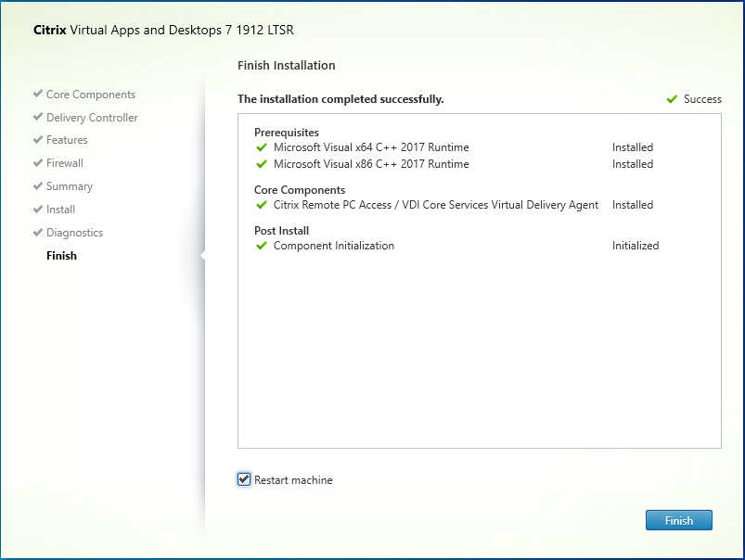Click checkmark beside Microsoft Visual x64 C++ Runtime
The width and height of the screenshot is (745, 560).
pos(262,147)
